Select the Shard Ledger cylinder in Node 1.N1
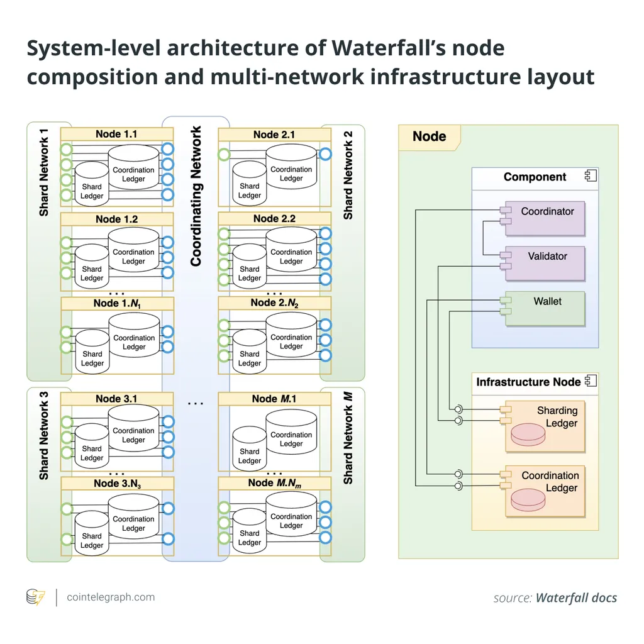 click(x=92, y=352)
